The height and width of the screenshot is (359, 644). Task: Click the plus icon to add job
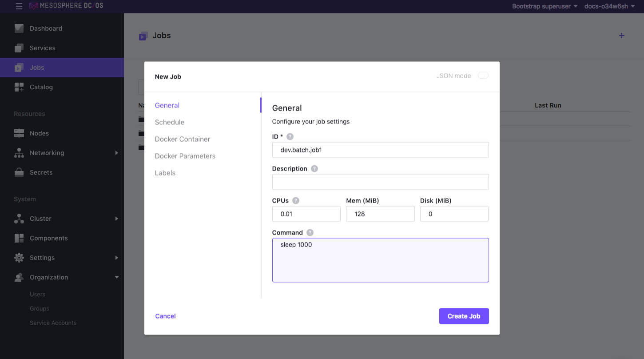point(622,36)
